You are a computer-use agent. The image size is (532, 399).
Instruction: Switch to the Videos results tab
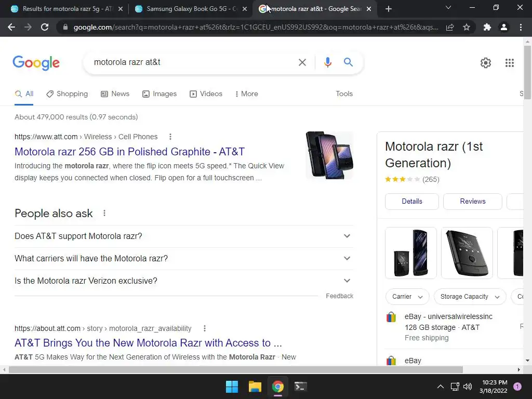point(206,94)
